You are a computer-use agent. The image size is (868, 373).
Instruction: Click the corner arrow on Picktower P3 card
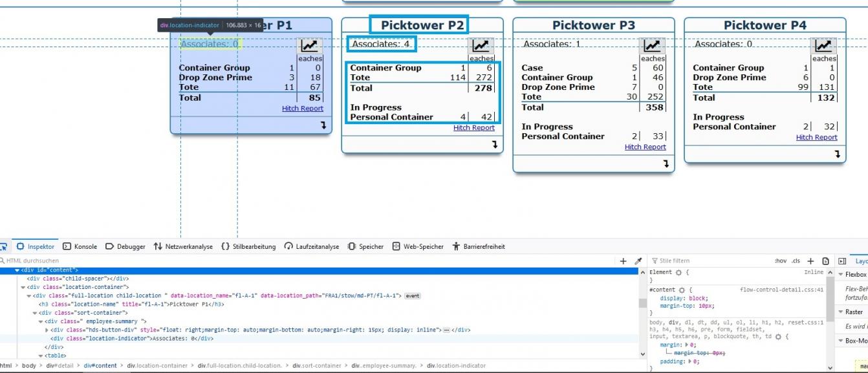pos(666,164)
